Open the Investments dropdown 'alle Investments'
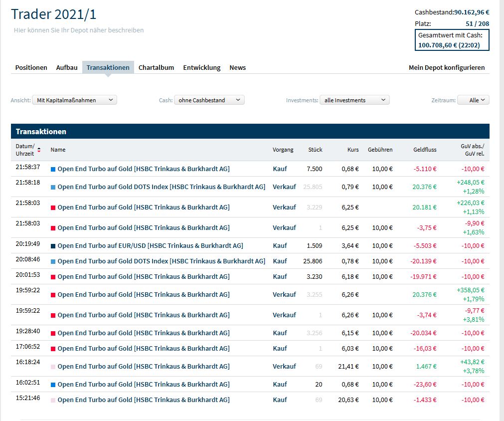 tap(354, 100)
